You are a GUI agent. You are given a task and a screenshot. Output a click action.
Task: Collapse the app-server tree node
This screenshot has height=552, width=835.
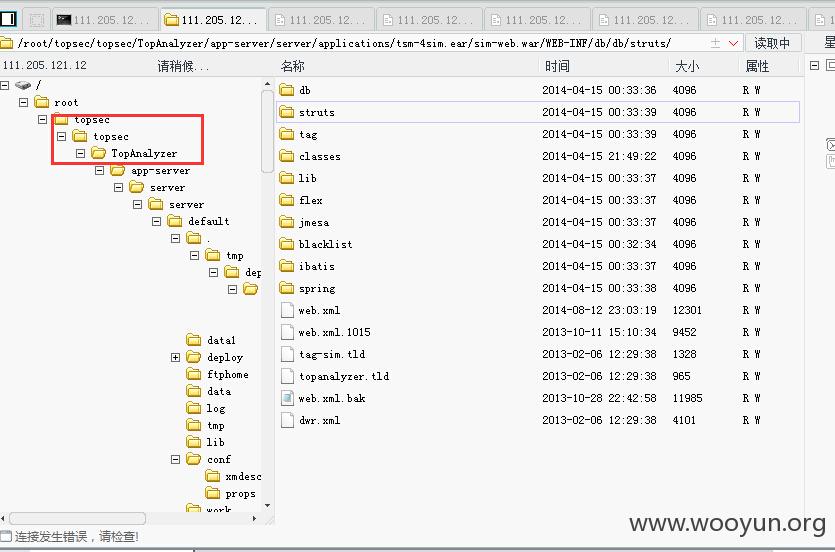click(100, 170)
